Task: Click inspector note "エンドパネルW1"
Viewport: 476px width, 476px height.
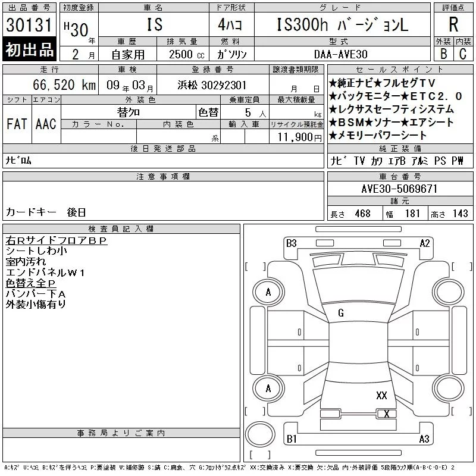Action: point(45,273)
